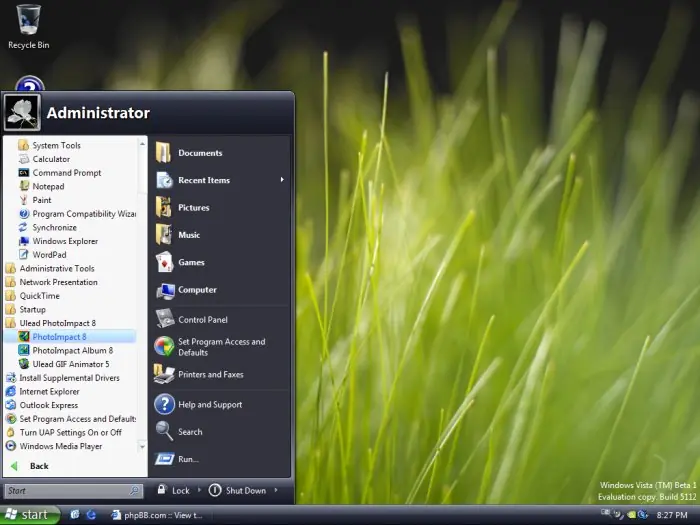Open the Recycle Bin desktop icon
This screenshot has height=525, width=700.
pyautogui.click(x=28, y=22)
